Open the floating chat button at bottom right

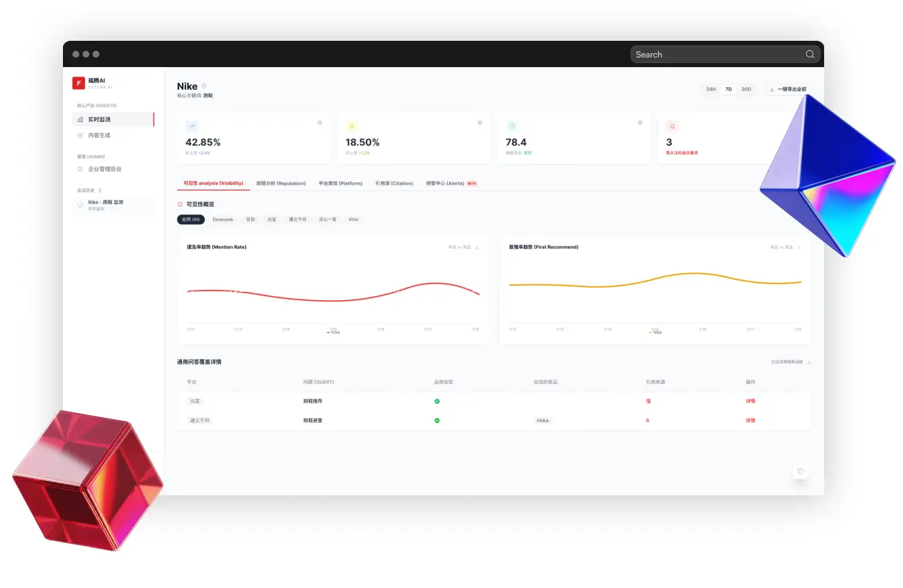point(801,472)
